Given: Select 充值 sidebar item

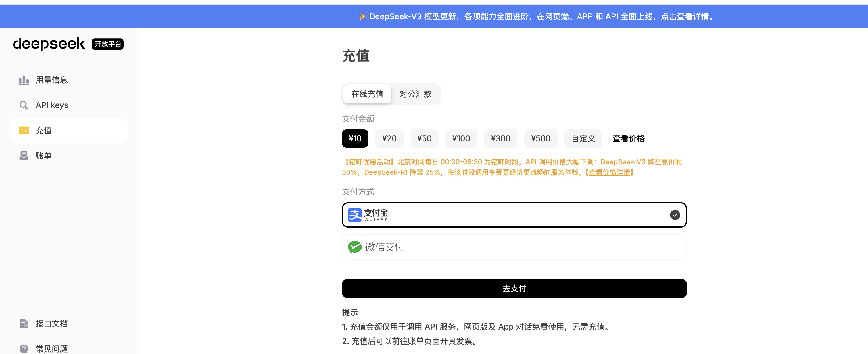Looking at the screenshot, I should (68, 130).
